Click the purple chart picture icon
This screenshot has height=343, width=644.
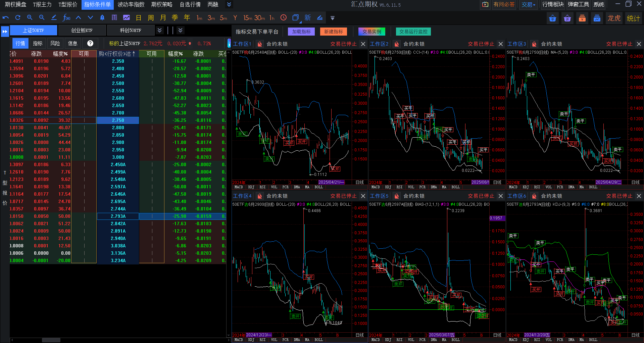pyautogui.click(x=127, y=18)
